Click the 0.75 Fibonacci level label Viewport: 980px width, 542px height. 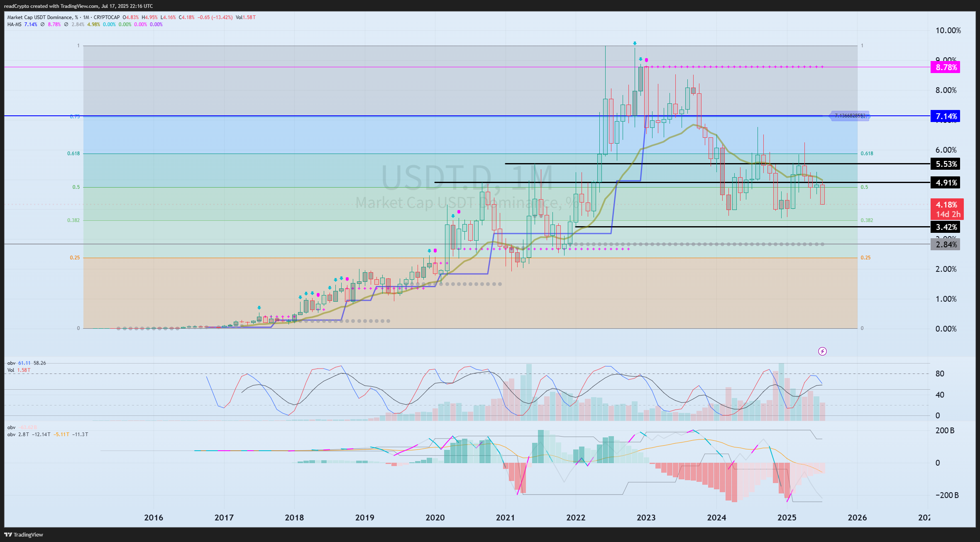point(75,117)
